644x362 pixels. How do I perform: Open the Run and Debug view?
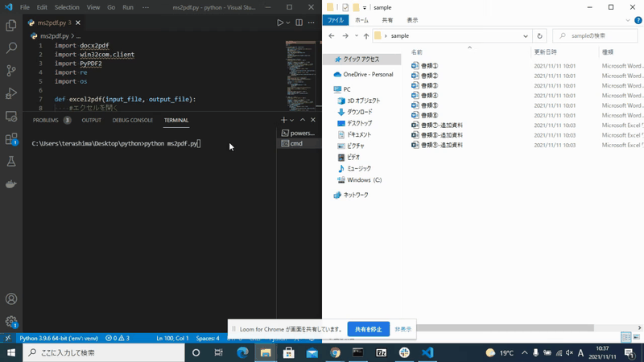(x=11, y=93)
